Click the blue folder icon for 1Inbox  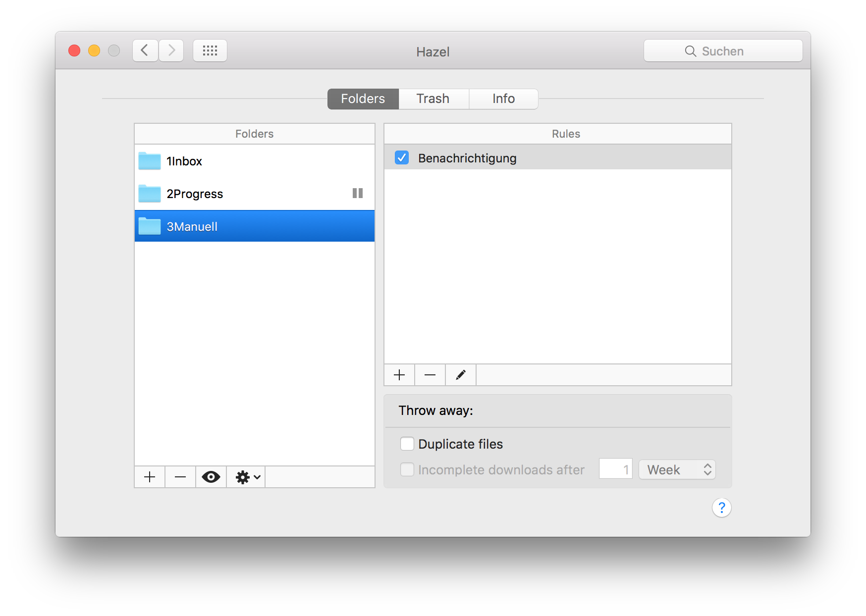tap(150, 161)
